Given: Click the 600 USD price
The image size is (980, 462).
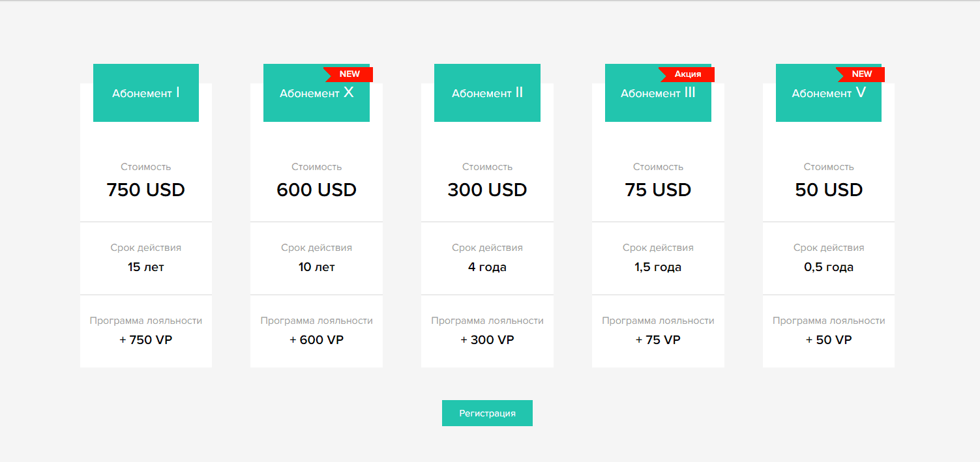Looking at the screenshot, I should pos(316,190).
